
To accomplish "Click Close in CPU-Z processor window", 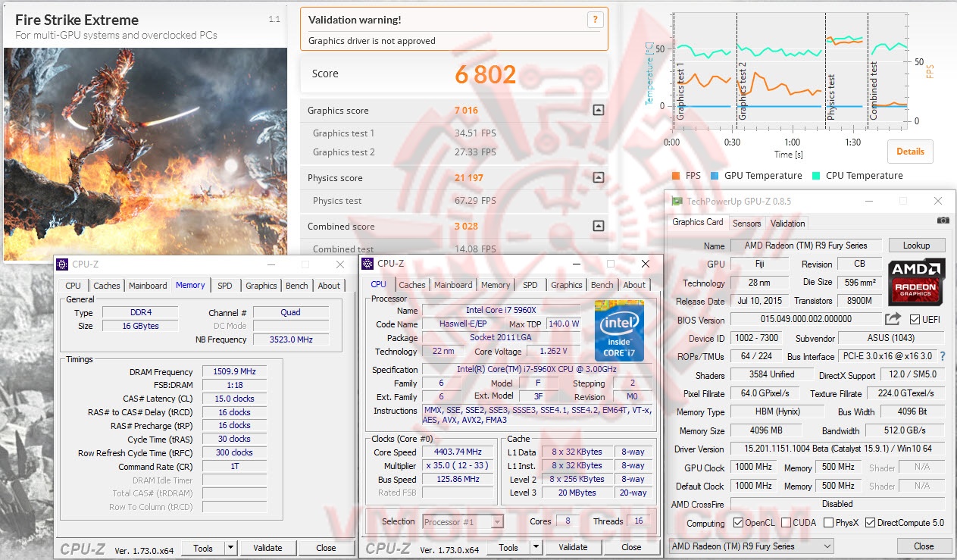I will 631,547.
